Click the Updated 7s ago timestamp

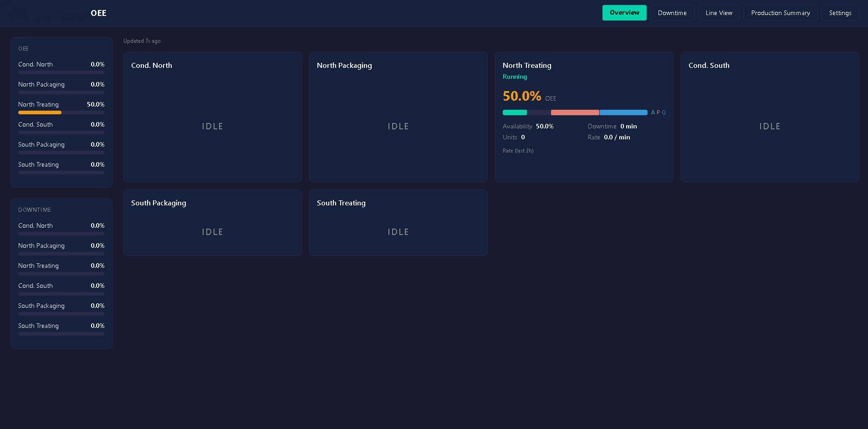[x=142, y=41]
